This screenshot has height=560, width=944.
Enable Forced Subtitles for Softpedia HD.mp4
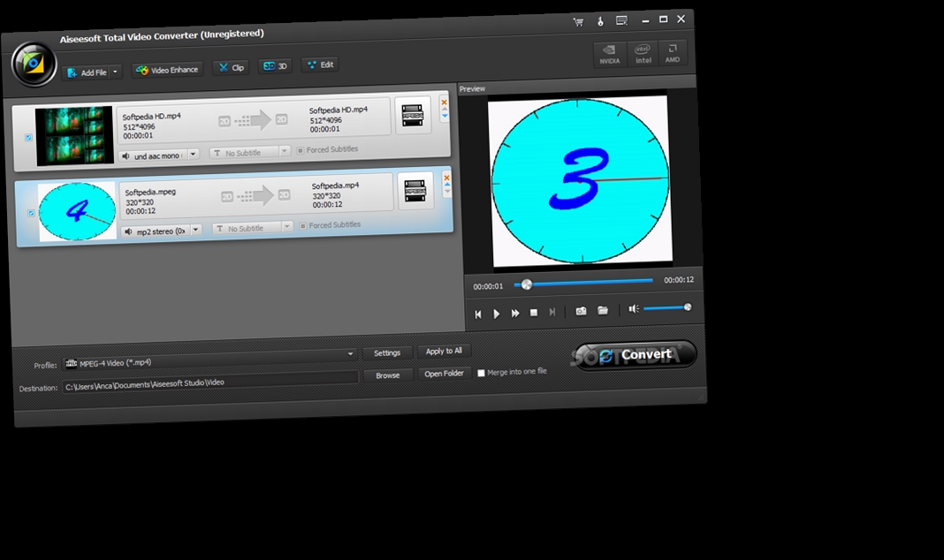(301, 150)
